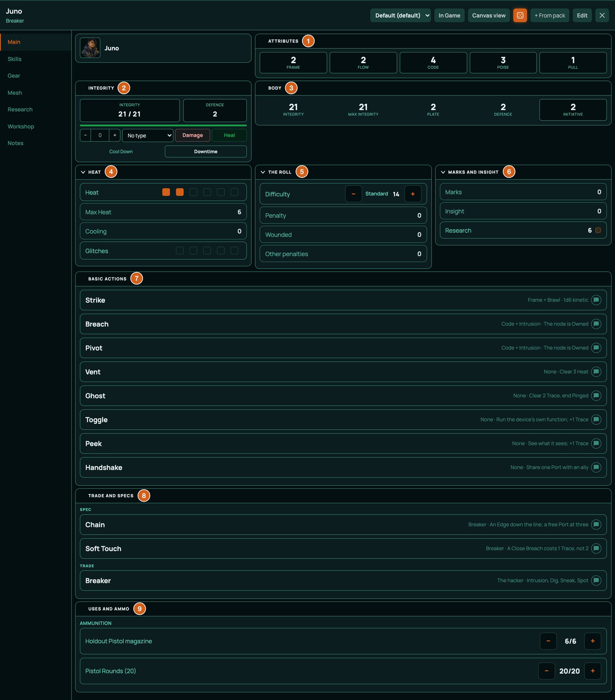The image size is (615, 700).
Task: Increase Difficulty with the plus stepper
Action: pyautogui.click(x=413, y=194)
